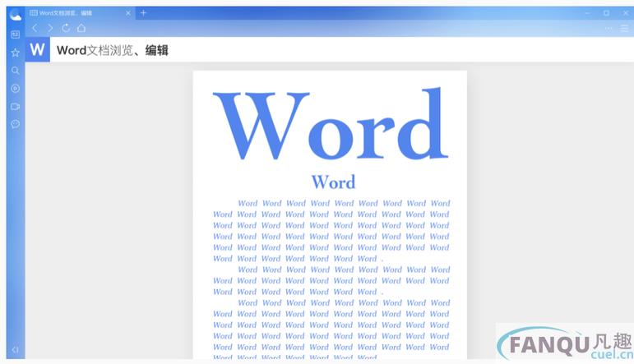This screenshot has width=634, height=364.
Task: Go to the home page
Action: 81,28
